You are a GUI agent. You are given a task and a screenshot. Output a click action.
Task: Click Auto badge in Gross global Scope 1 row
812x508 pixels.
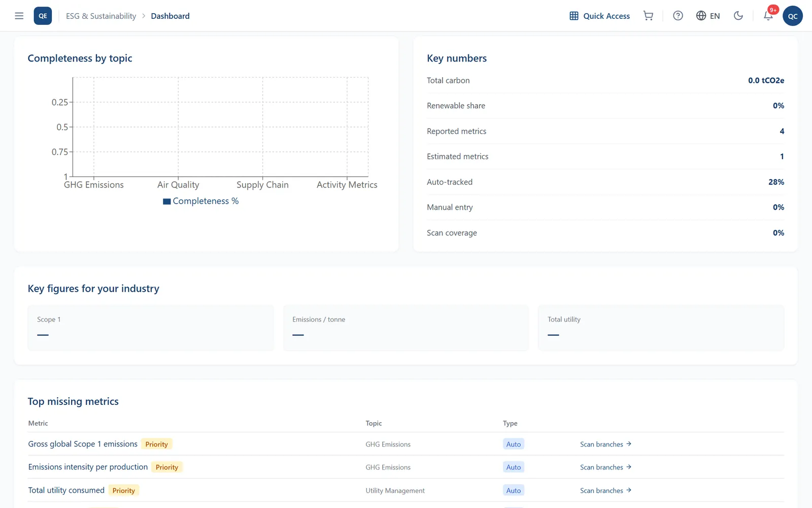click(x=514, y=444)
